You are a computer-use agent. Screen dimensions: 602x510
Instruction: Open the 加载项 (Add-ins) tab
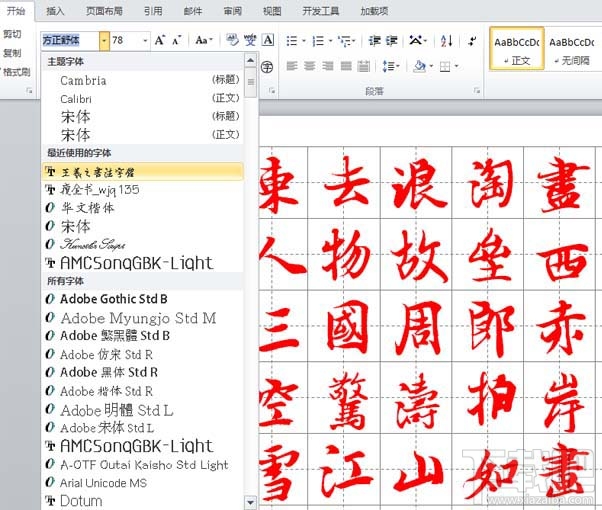pos(374,11)
